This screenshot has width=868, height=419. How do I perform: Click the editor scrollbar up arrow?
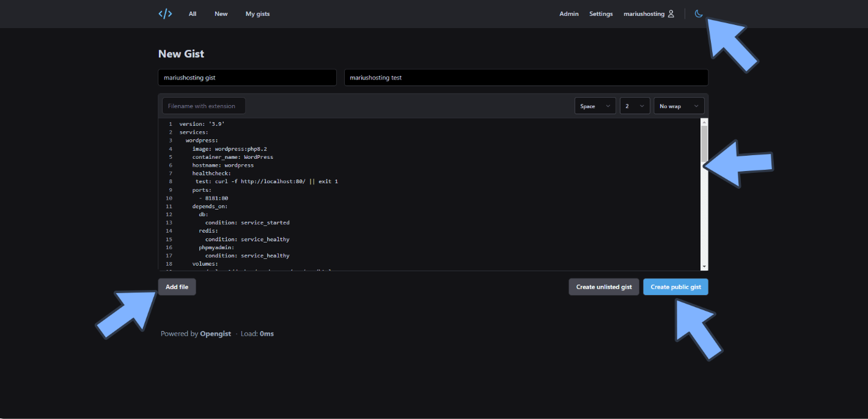tap(704, 122)
